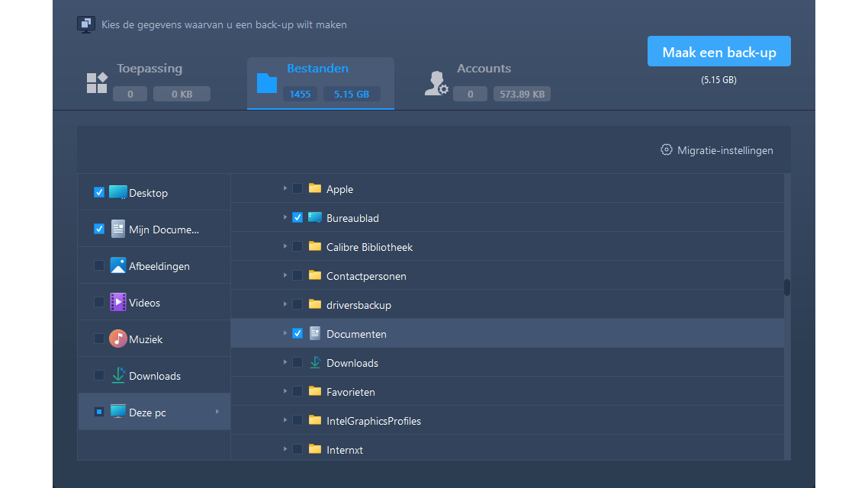This screenshot has width=868, height=488.
Task: Click the Internxt folder icon
Action: click(x=315, y=448)
